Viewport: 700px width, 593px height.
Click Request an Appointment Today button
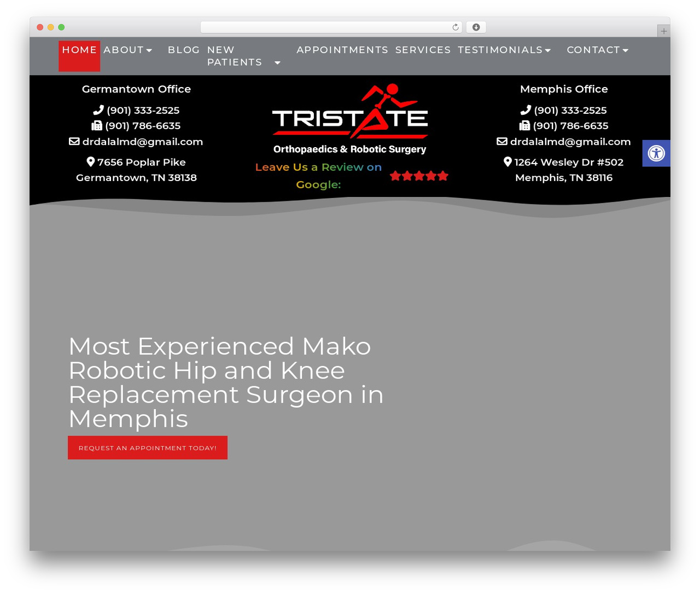148,447
